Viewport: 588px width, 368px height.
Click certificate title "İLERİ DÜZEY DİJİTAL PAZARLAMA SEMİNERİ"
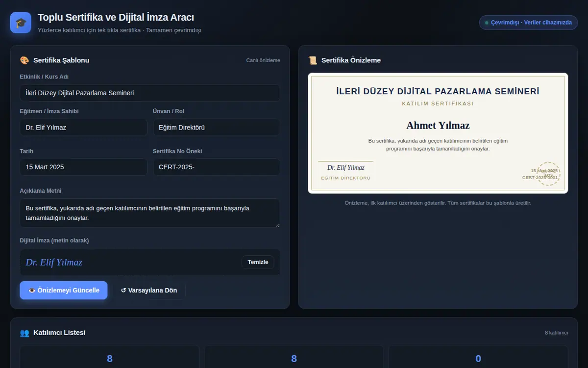[x=438, y=91]
